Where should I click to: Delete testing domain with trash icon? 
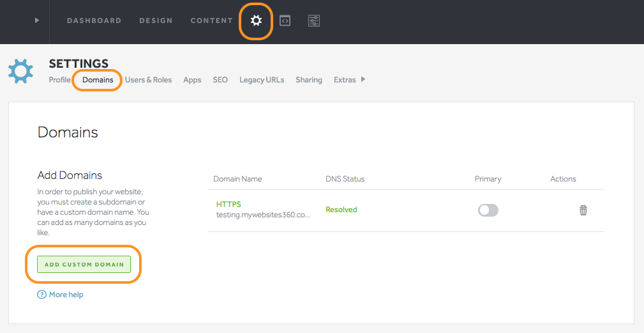[583, 210]
